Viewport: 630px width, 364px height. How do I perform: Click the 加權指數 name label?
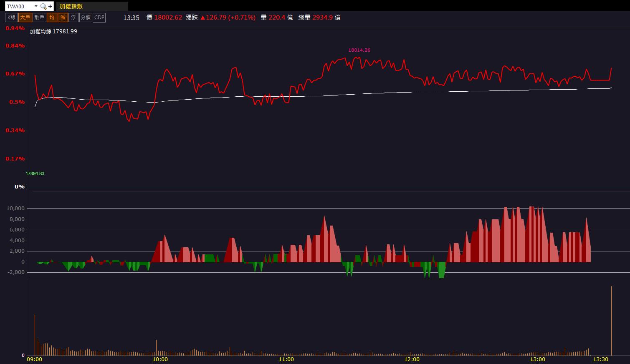[x=71, y=6]
